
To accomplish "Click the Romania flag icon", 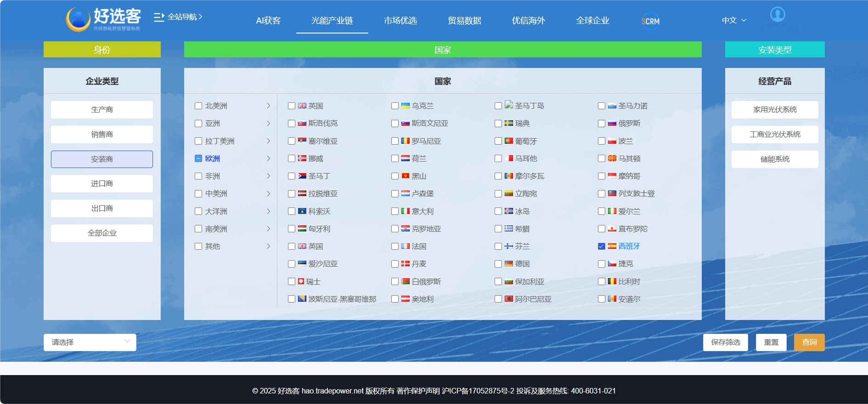I will 406,141.
